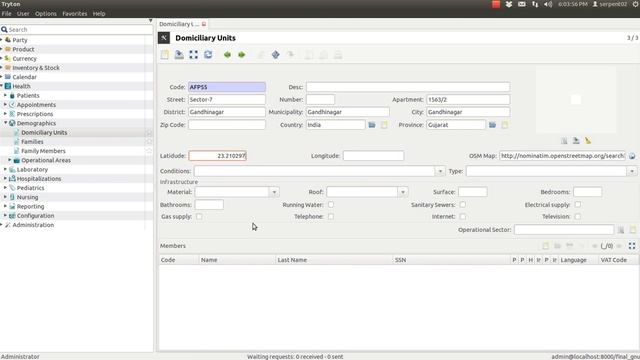
Task: Open the File menu
Action: [7, 13]
